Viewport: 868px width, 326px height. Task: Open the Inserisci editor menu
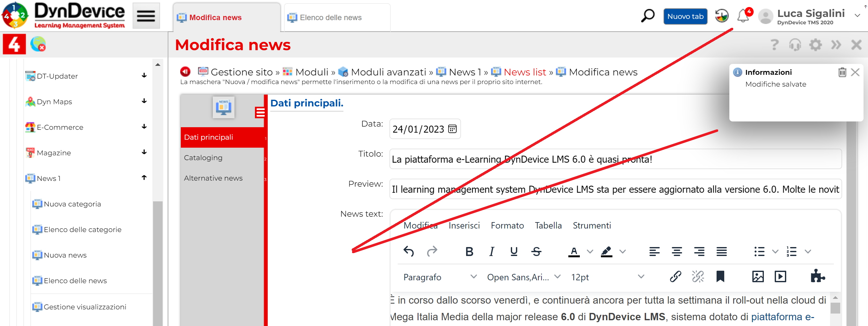(x=464, y=226)
